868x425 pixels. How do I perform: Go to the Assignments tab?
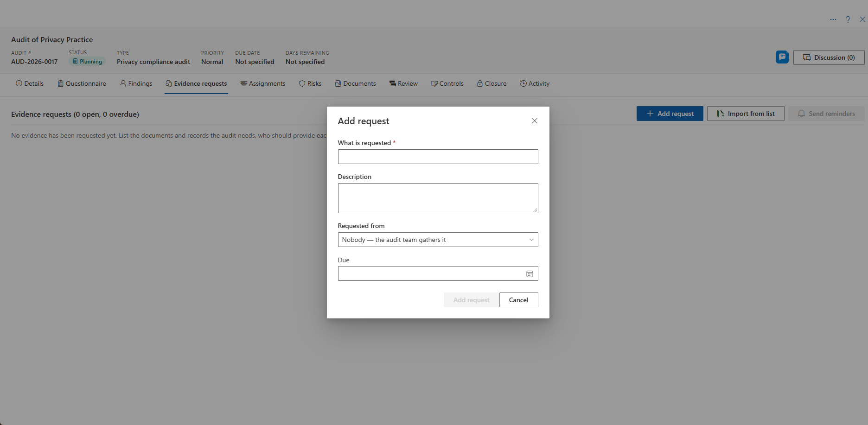tap(263, 83)
